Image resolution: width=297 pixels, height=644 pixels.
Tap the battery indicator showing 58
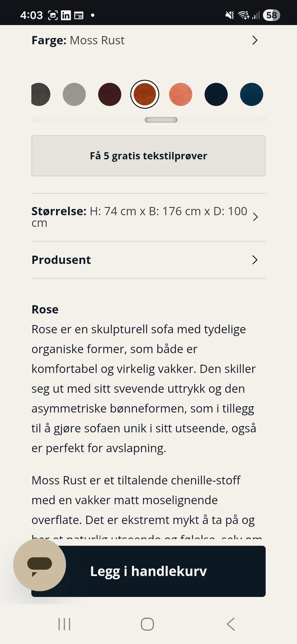click(x=271, y=15)
